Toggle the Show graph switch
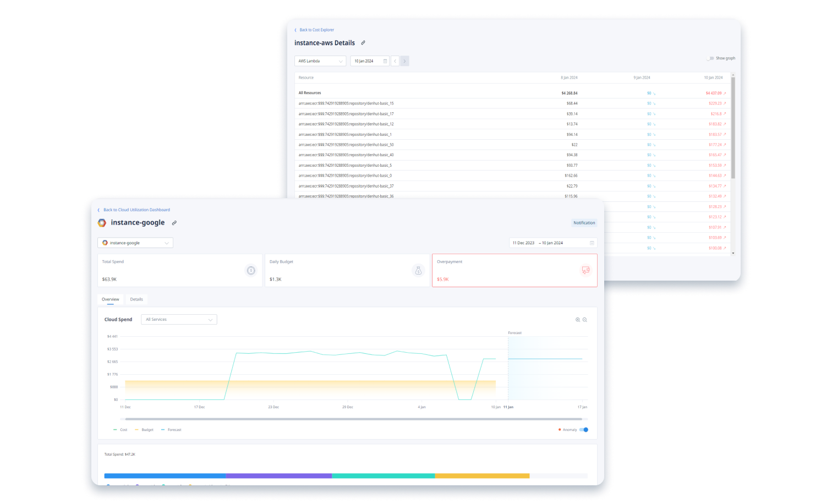The width and height of the screenshot is (832, 504). [x=710, y=58]
